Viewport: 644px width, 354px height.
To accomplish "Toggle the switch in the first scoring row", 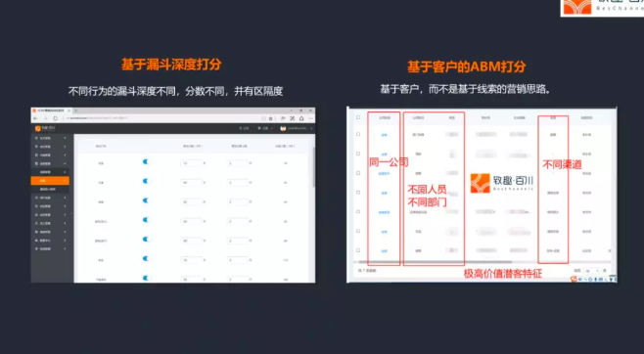I will coord(146,162).
